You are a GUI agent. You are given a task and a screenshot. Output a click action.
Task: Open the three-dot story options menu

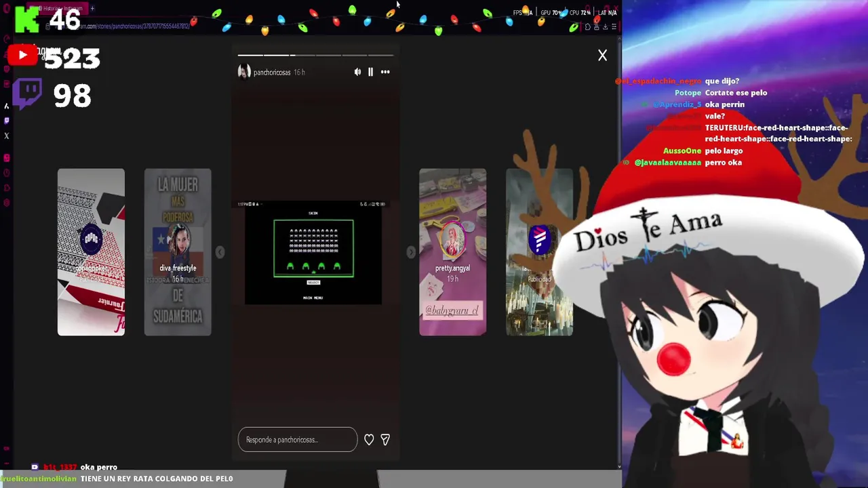click(385, 72)
